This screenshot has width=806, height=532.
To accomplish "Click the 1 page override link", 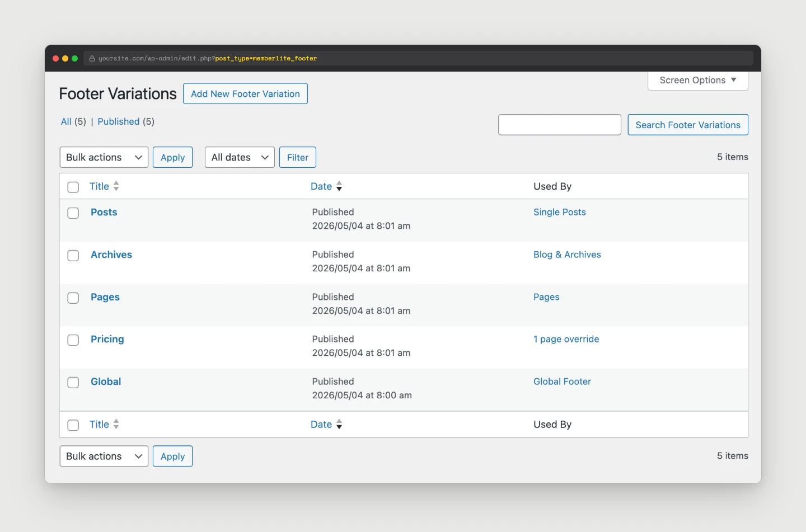I will coord(566,339).
